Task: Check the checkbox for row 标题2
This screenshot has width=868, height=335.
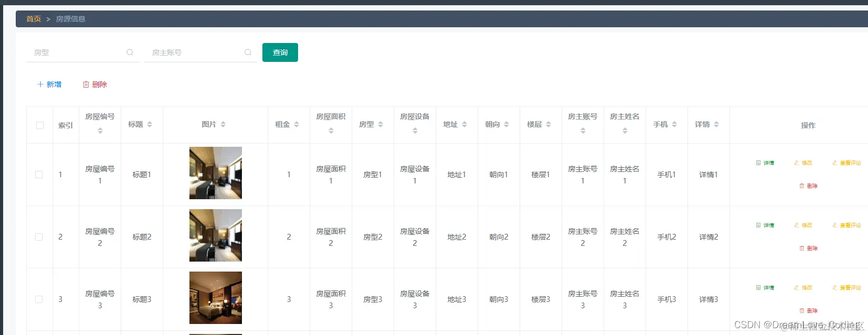Action: 39,237
